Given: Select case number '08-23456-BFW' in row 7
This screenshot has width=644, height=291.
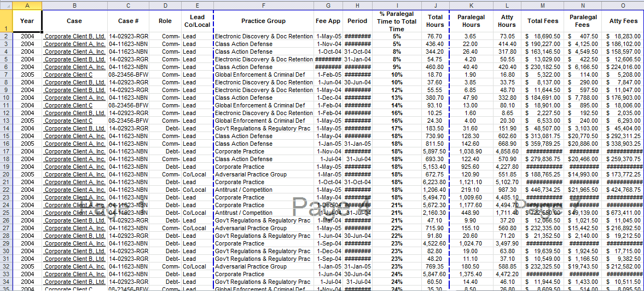Looking at the screenshot, I should click(128, 75).
